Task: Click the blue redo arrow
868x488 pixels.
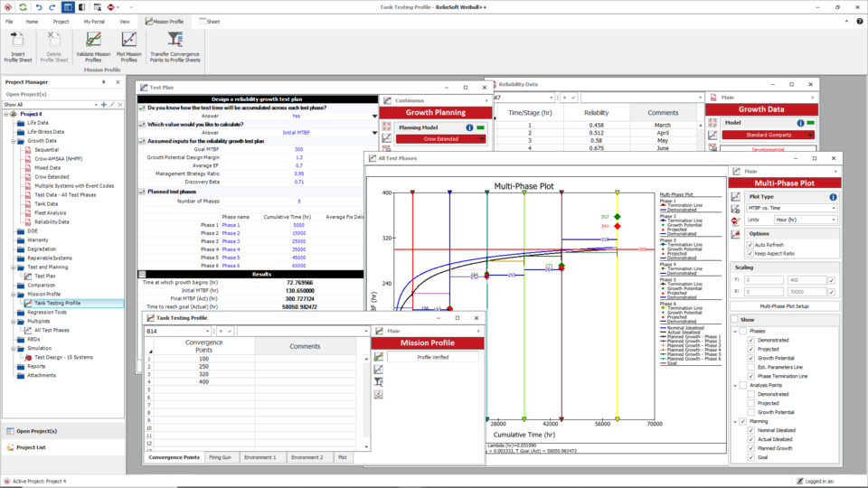Action: point(52,7)
